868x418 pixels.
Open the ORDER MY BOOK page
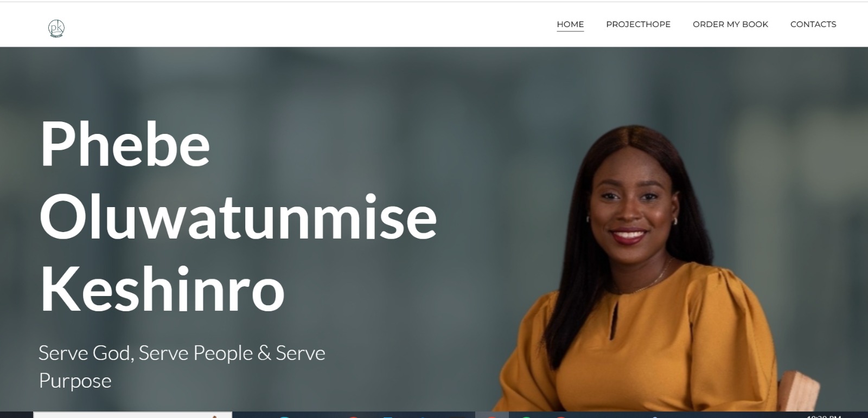click(x=730, y=24)
